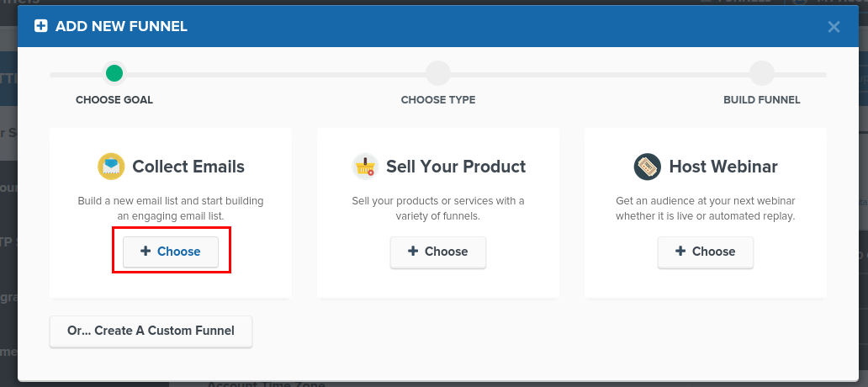The image size is (868, 387).
Task: Click the ticket icon next to Host Webinar
Action: (x=648, y=167)
